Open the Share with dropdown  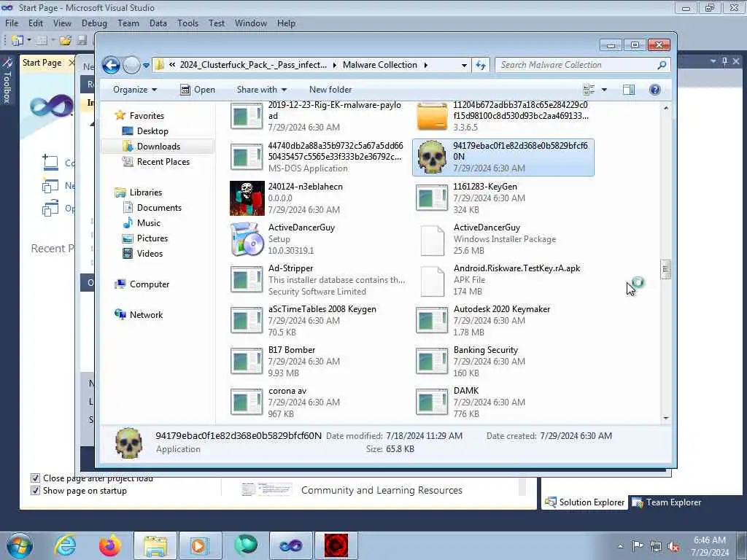point(262,90)
